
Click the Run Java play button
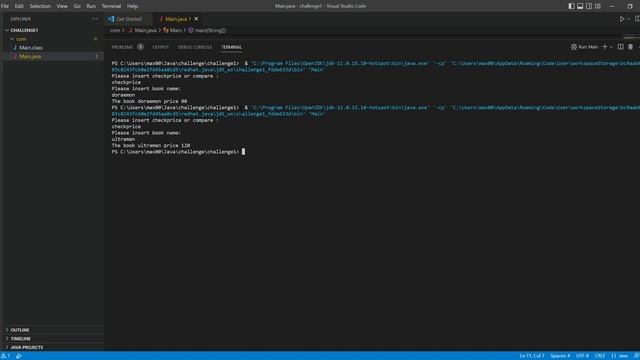click(x=622, y=19)
